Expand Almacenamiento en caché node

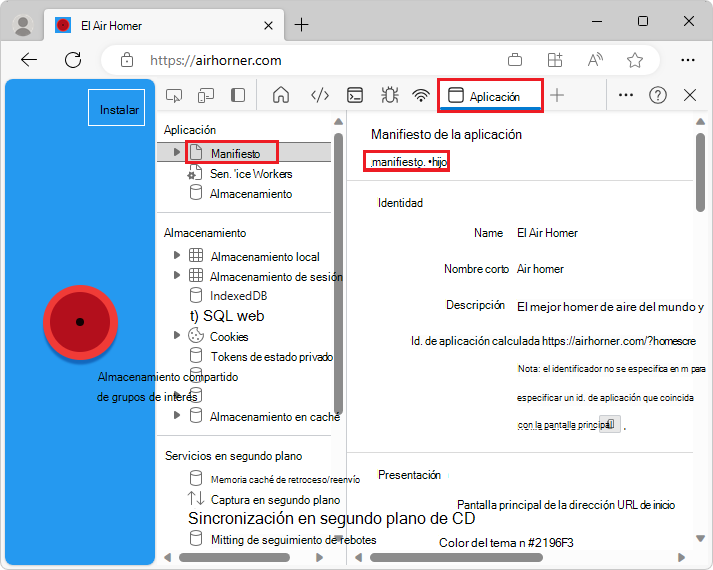(x=177, y=415)
